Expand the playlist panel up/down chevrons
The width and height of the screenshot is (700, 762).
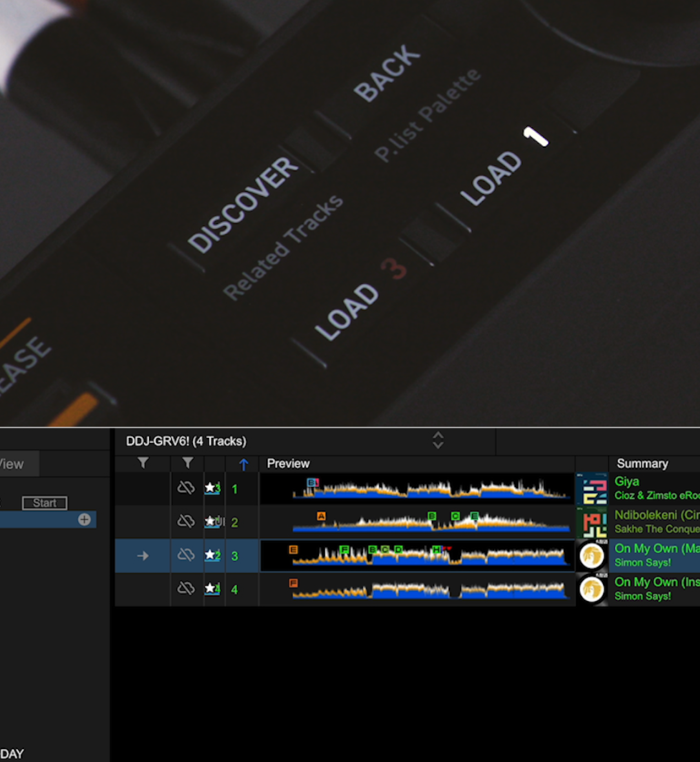coord(438,440)
